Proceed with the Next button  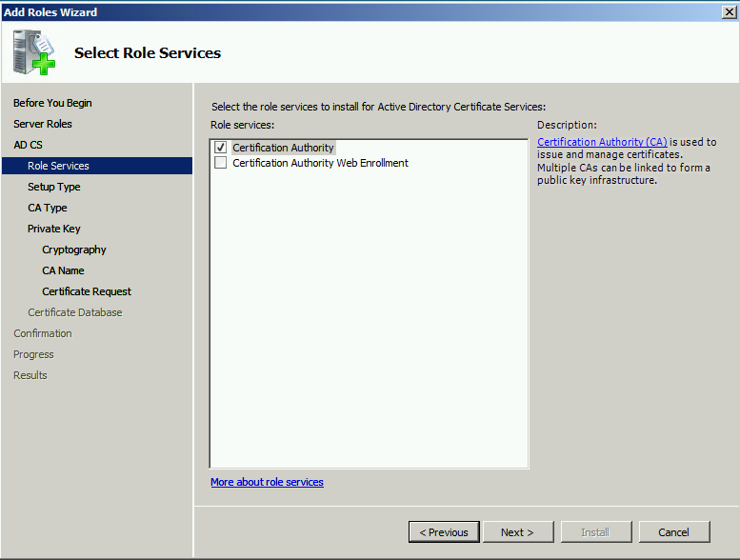tap(518, 532)
